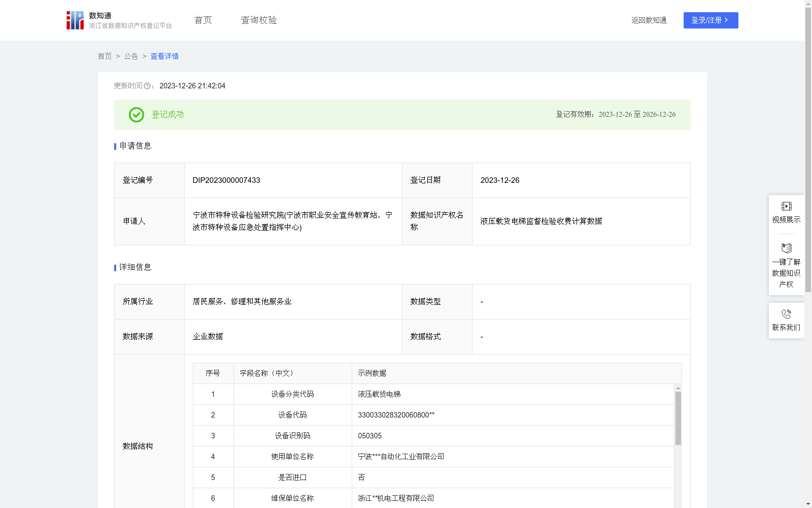Click the registration number DIP2023000007433
This screenshot has height=508, width=812.
coord(226,180)
